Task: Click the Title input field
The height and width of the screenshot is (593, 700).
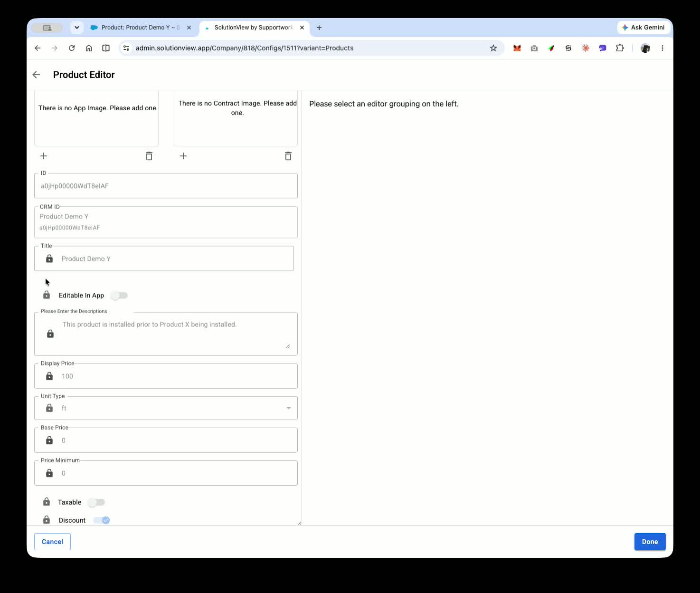Action: tap(164, 258)
